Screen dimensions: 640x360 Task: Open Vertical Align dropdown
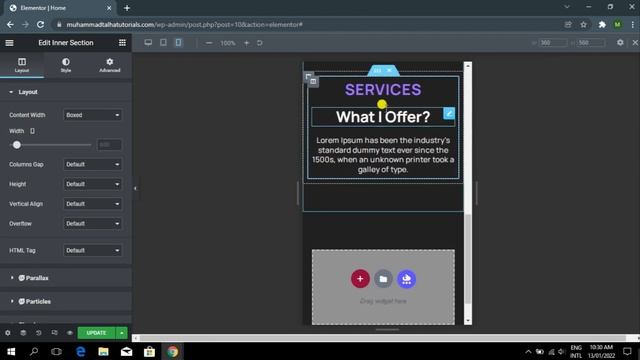(93, 204)
